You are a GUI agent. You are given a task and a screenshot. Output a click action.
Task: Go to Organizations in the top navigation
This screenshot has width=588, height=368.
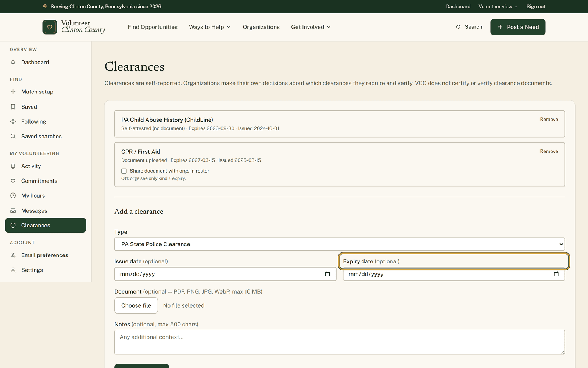(261, 27)
